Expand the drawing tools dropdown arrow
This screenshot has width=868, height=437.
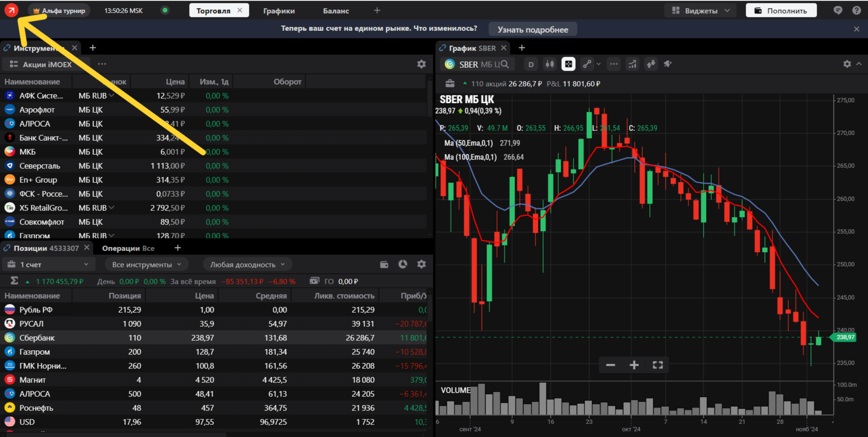pyautogui.click(x=599, y=64)
